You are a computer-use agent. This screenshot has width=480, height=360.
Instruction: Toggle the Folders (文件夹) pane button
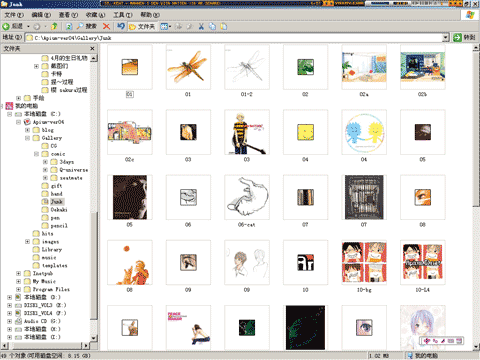coord(142,26)
